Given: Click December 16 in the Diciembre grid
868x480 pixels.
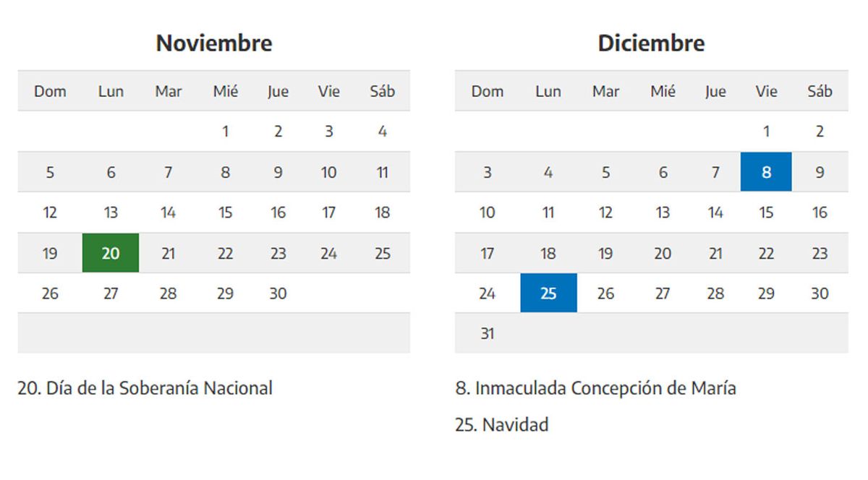Looking at the screenshot, I should [820, 213].
